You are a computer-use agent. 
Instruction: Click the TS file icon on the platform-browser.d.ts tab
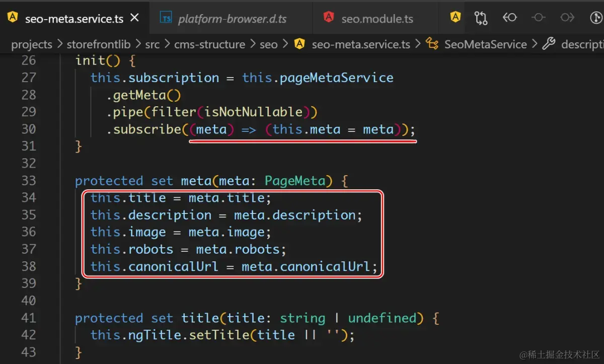click(166, 18)
